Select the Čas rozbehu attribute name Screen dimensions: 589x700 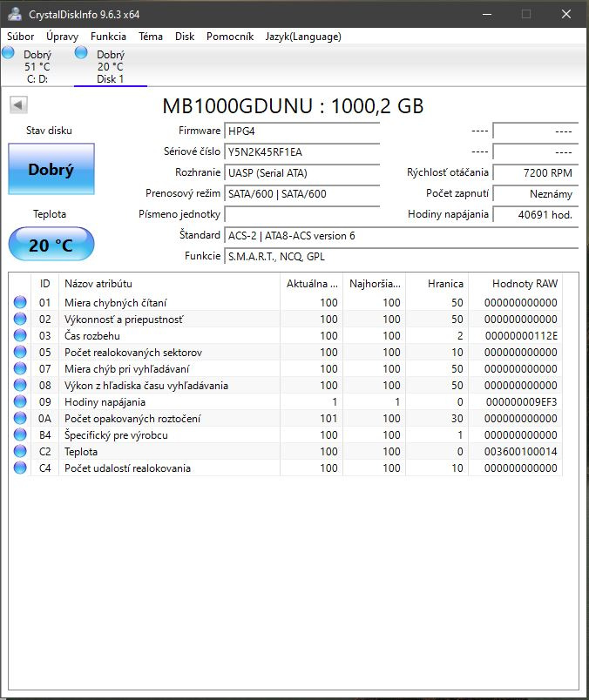point(92,336)
